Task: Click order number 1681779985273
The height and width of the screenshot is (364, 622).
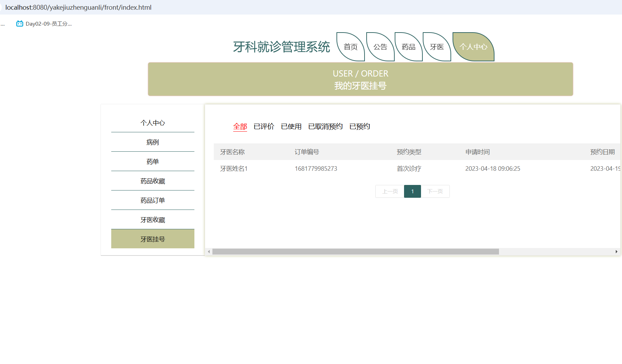Action: [316, 169]
